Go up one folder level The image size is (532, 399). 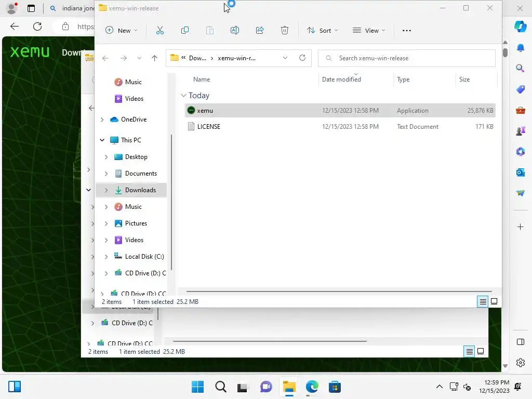(x=154, y=58)
